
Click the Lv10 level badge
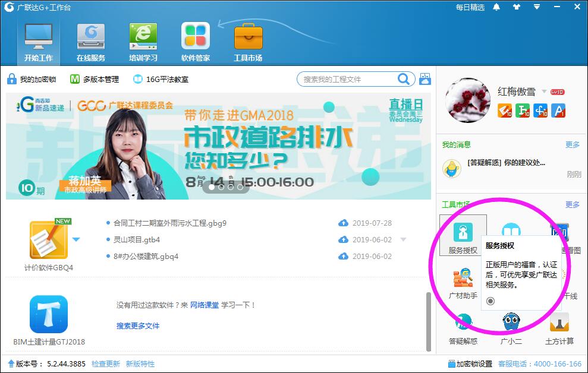coord(558,91)
